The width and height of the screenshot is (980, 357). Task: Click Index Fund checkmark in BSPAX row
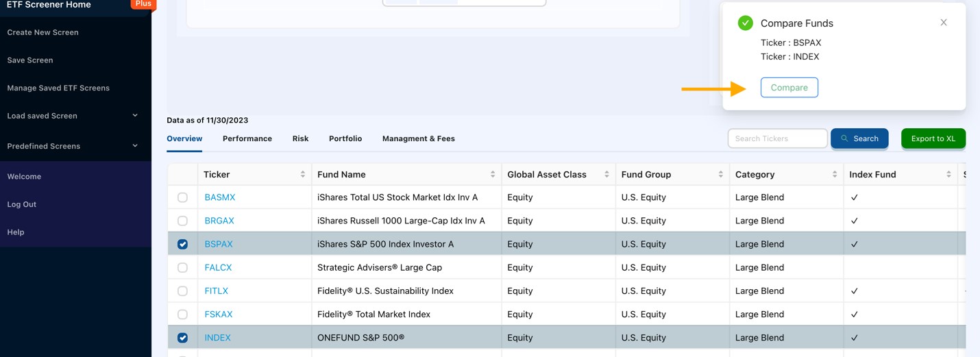(x=854, y=244)
